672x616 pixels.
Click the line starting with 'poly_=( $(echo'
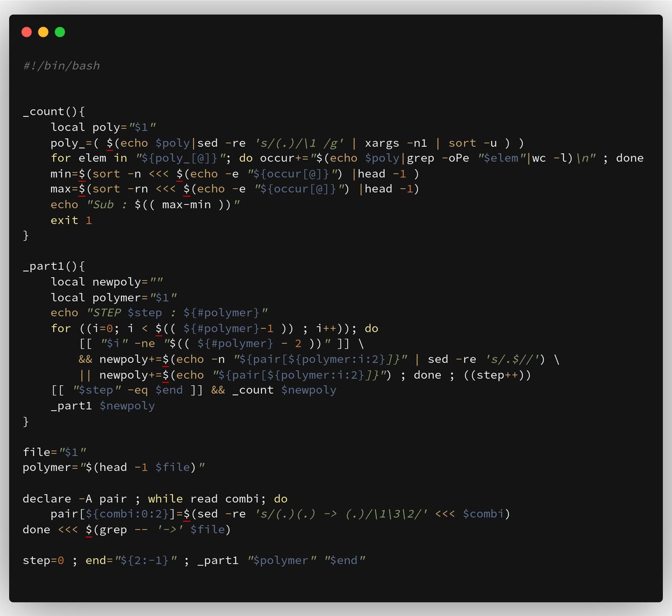tap(287, 143)
